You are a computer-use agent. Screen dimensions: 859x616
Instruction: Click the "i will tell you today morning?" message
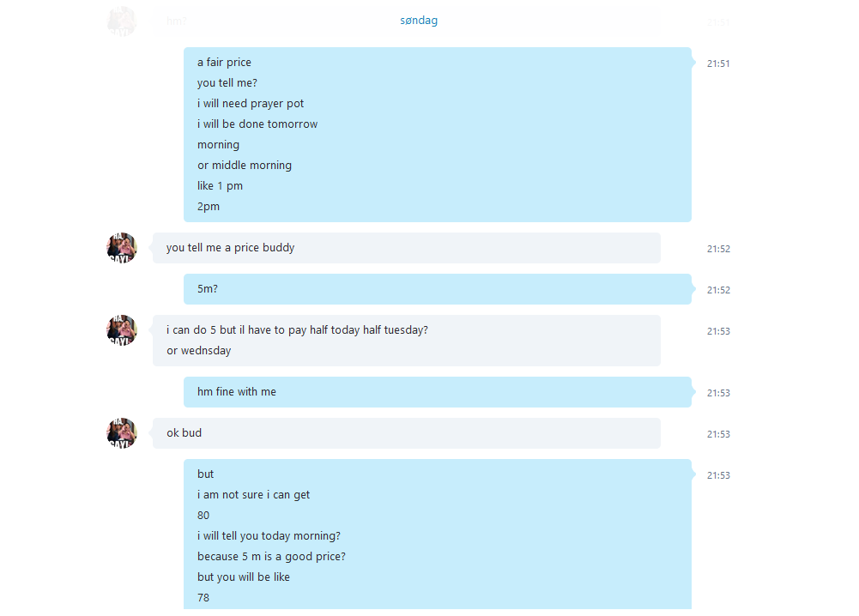[x=269, y=536]
